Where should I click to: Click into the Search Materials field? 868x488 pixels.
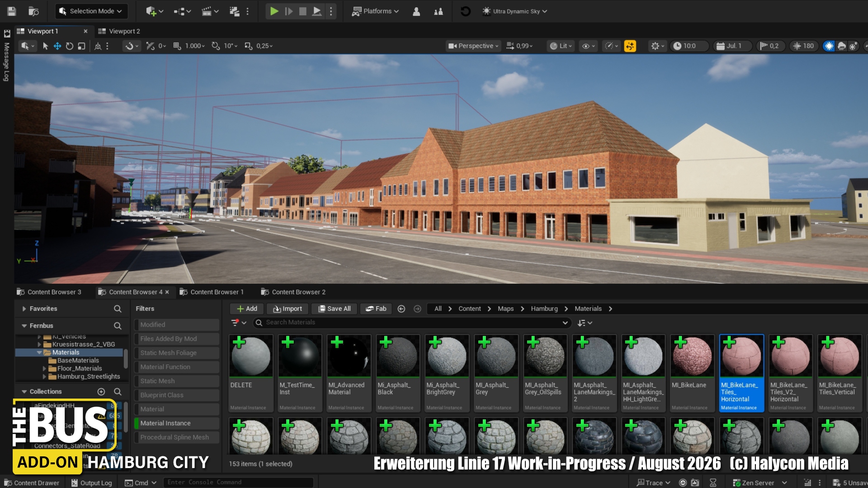(x=411, y=323)
